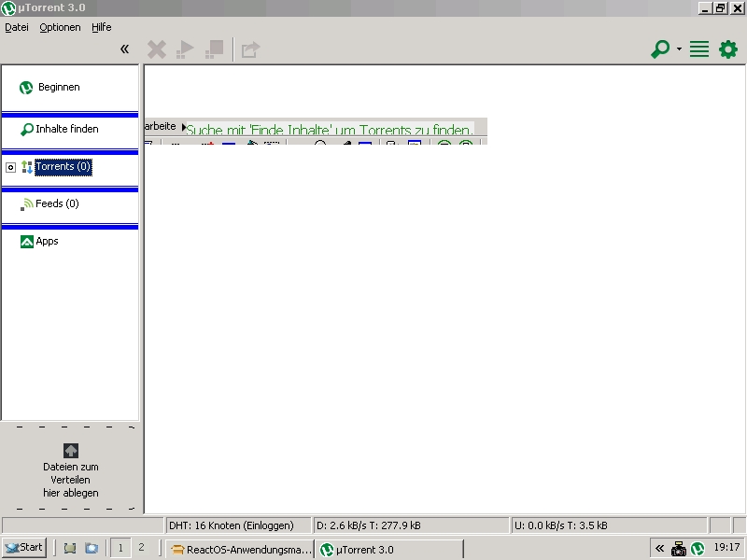Collapse the sidebar with the double-chevron

[124, 49]
